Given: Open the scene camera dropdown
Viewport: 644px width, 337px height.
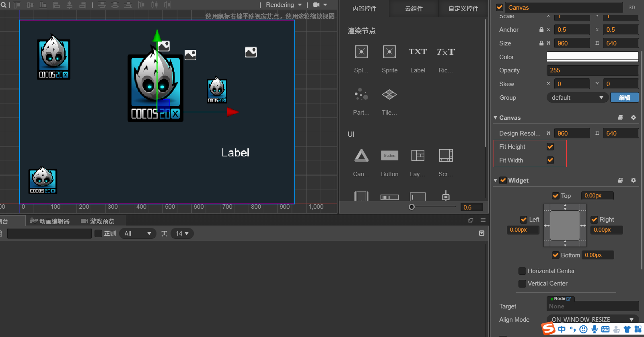Looking at the screenshot, I should click(x=320, y=5).
